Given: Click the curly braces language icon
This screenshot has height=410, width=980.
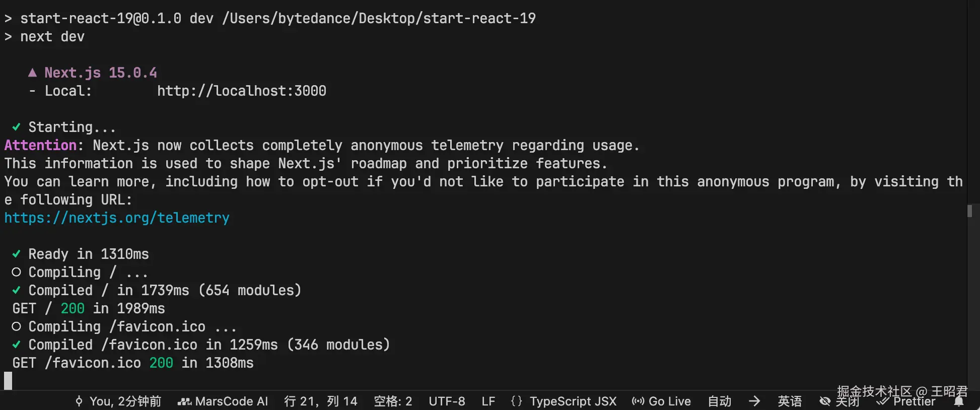Looking at the screenshot, I should click(516, 401).
